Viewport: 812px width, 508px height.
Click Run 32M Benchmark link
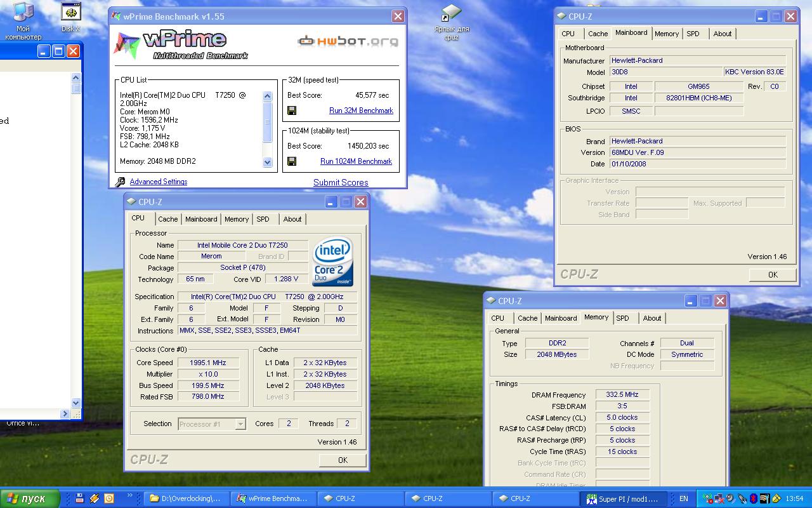coord(361,110)
